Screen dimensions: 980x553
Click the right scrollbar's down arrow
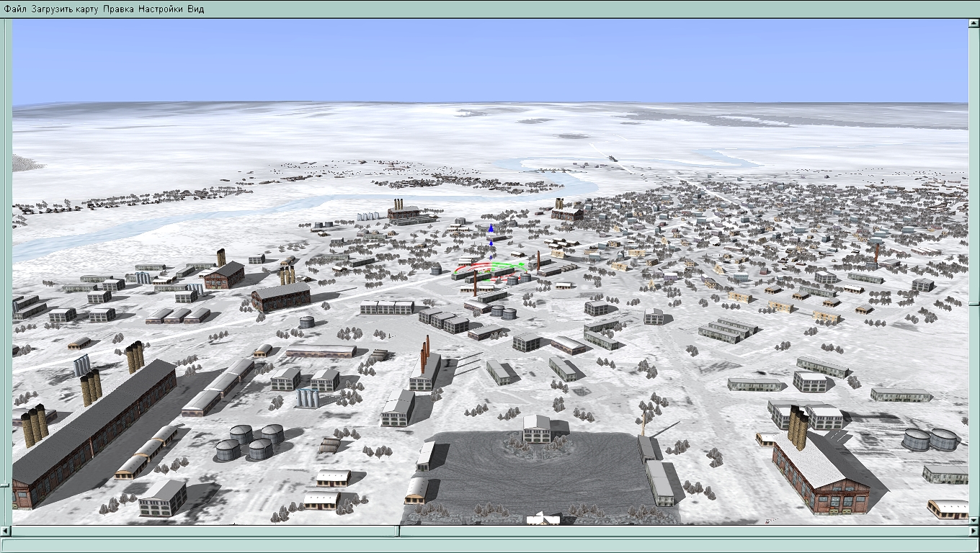[974, 520]
